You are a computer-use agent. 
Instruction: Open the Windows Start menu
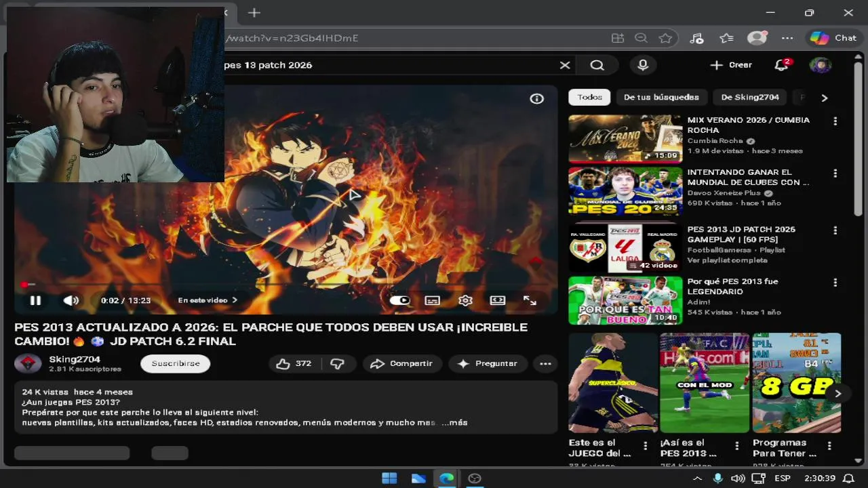(x=389, y=479)
